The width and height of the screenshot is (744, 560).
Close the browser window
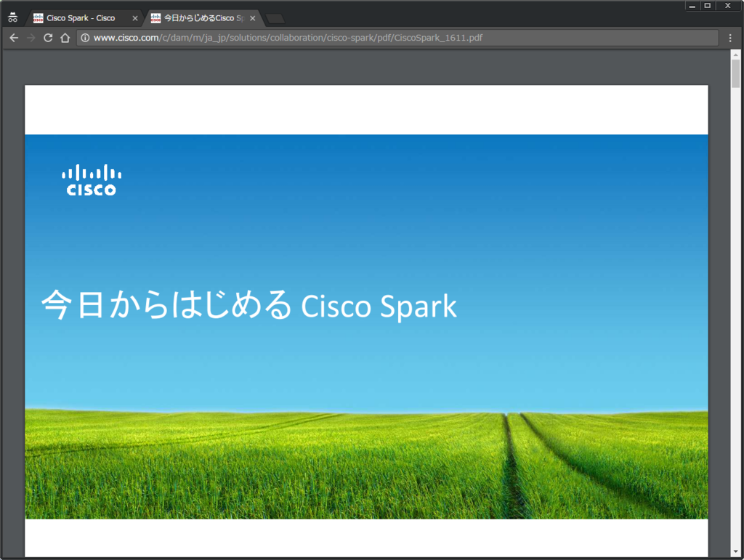tap(728, 6)
